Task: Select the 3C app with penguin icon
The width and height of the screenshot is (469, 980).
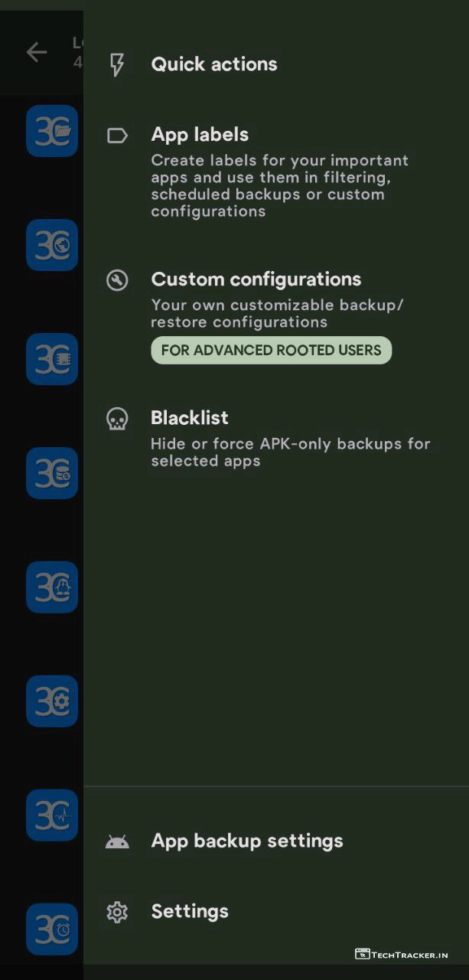Action: [x=52, y=587]
